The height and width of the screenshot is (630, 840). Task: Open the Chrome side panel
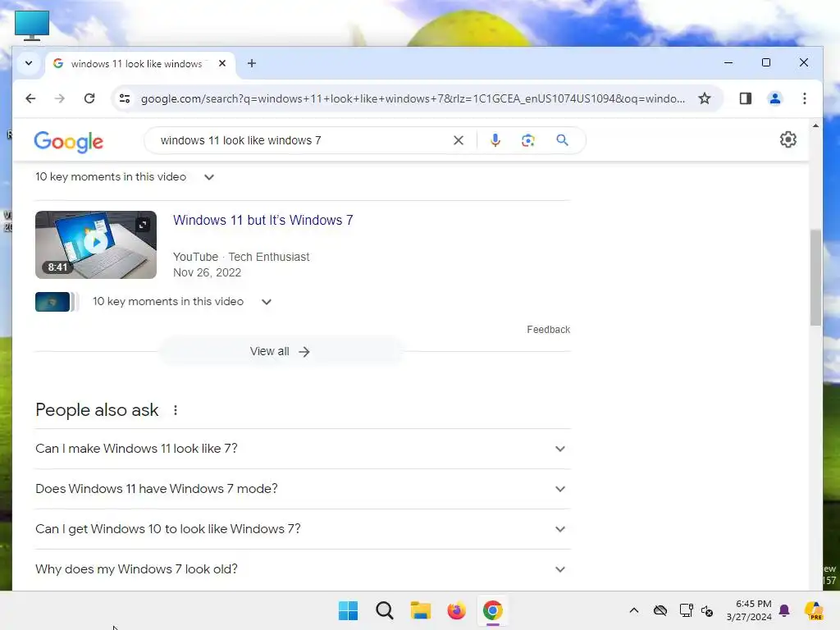(x=745, y=98)
